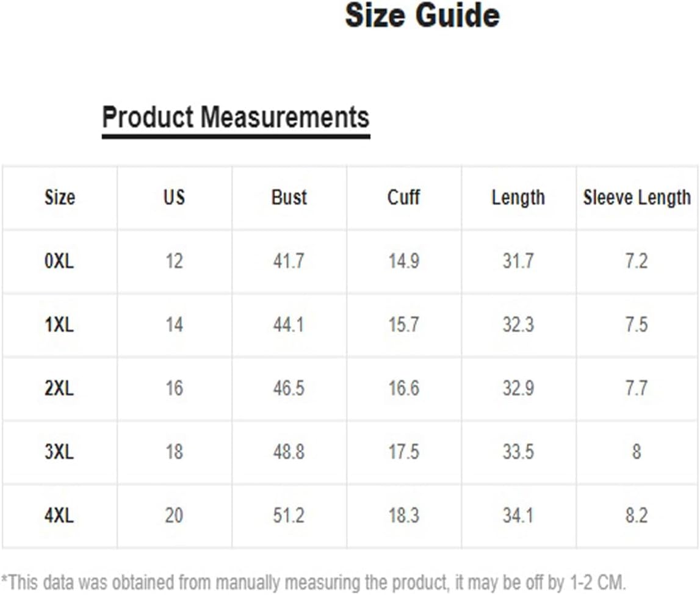Click the 41.7 bust value
The image size is (700, 595).
click(x=289, y=261)
